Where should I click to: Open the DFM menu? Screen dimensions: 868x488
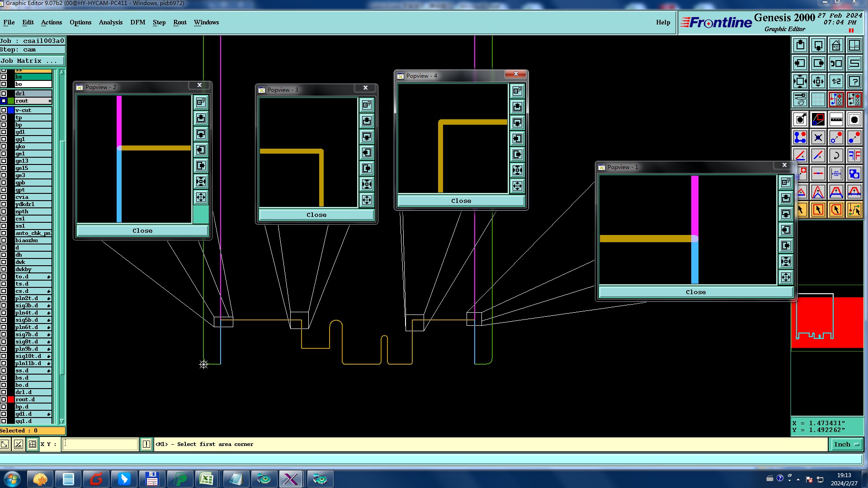point(138,22)
